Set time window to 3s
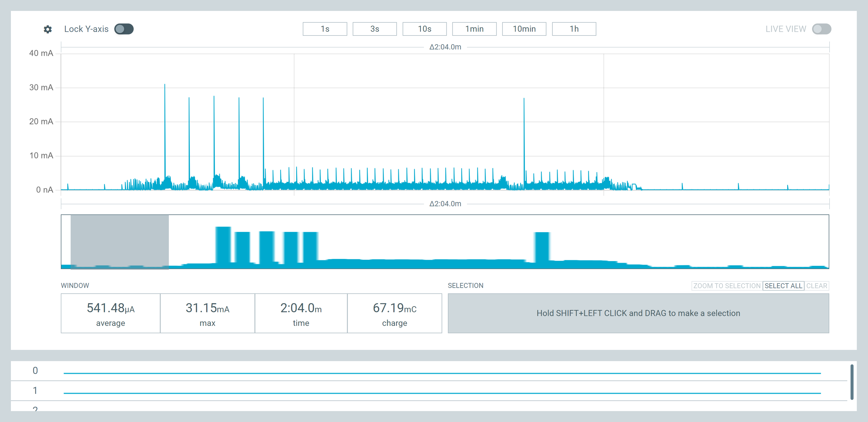Image resolution: width=868 pixels, height=422 pixels. tap(375, 29)
